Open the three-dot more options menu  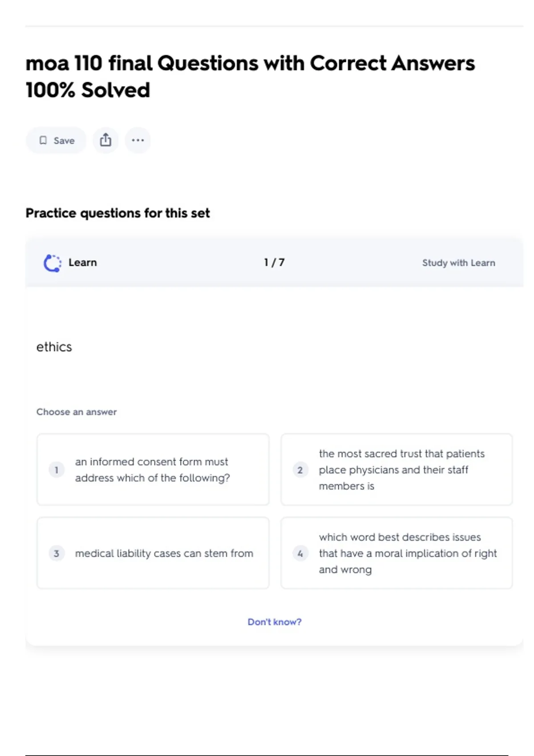tap(138, 140)
